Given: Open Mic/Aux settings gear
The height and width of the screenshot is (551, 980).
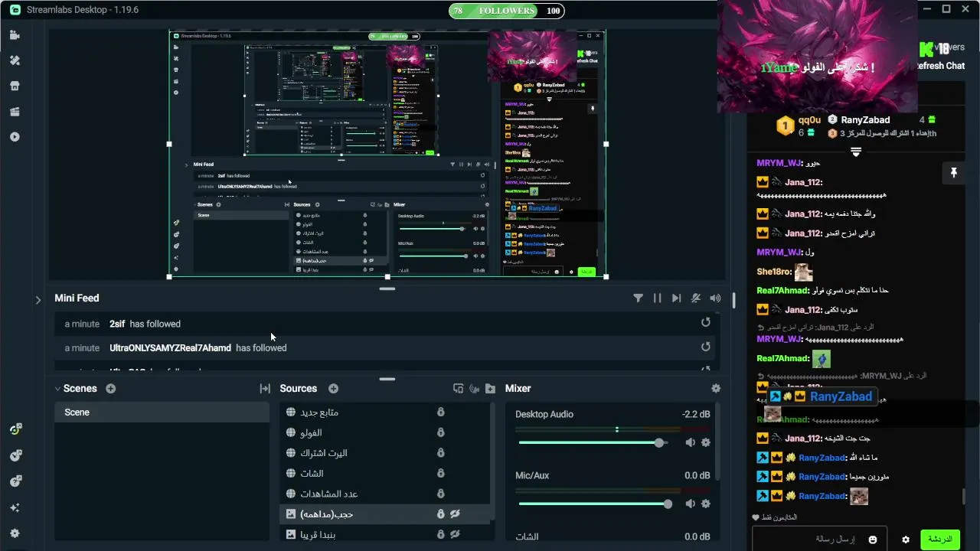Looking at the screenshot, I should (x=706, y=504).
